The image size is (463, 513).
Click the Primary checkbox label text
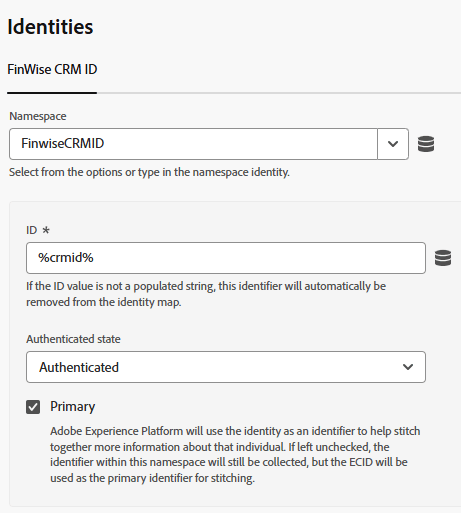[73, 407]
